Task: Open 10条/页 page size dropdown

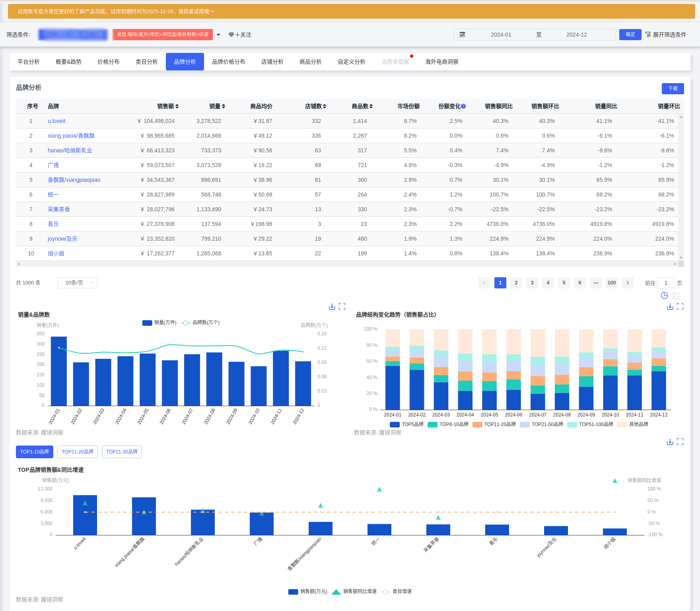Action: pyautogui.click(x=78, y=283)
